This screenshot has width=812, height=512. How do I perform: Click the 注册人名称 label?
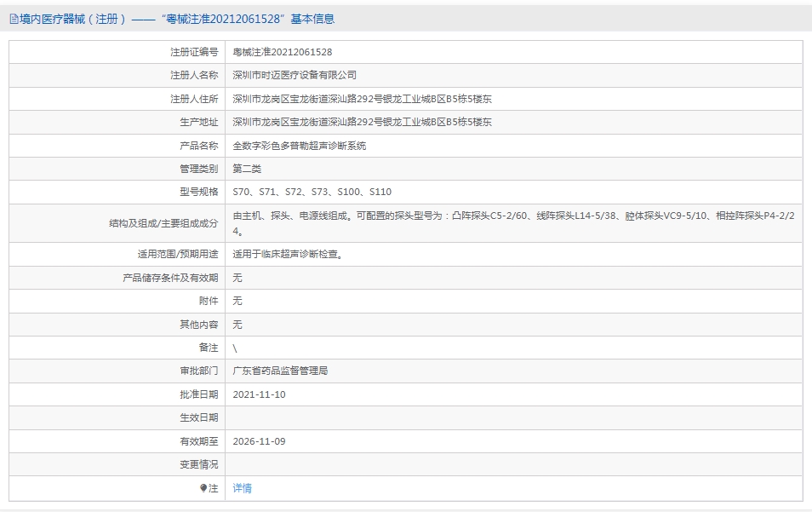194,75
